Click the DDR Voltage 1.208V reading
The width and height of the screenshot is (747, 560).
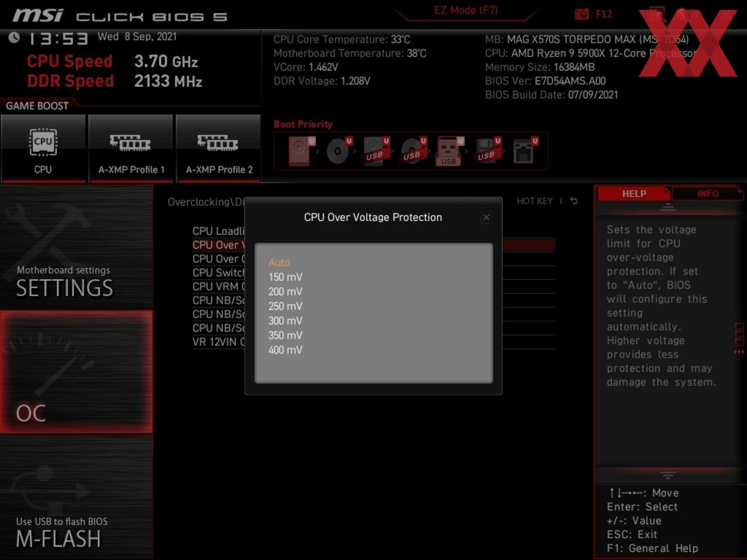click(322, 81)
